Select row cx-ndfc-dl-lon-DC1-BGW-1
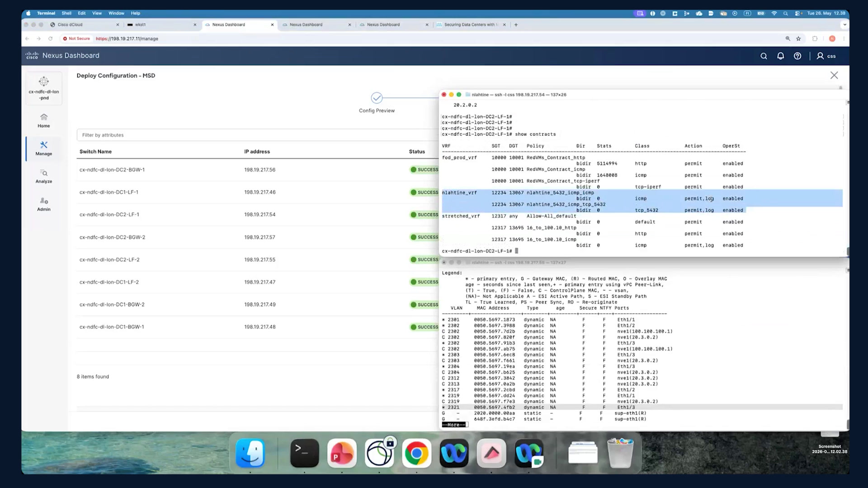 (x=258, y=327)
